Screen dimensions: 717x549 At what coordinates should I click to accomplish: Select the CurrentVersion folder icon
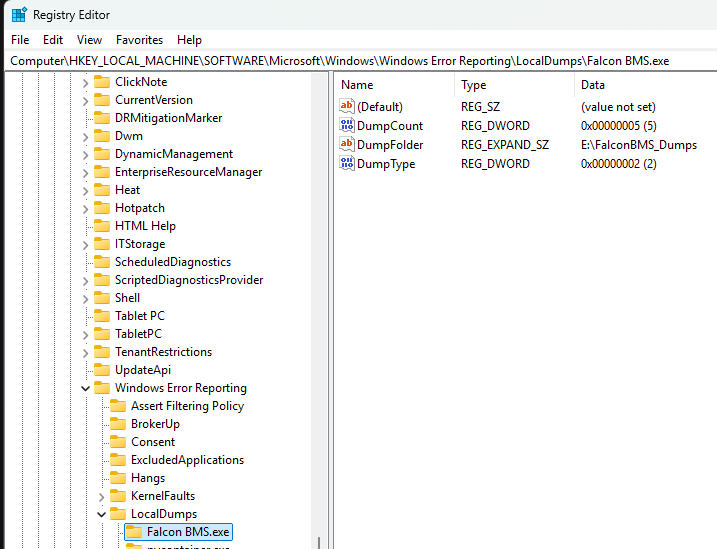tap(102, 100)
